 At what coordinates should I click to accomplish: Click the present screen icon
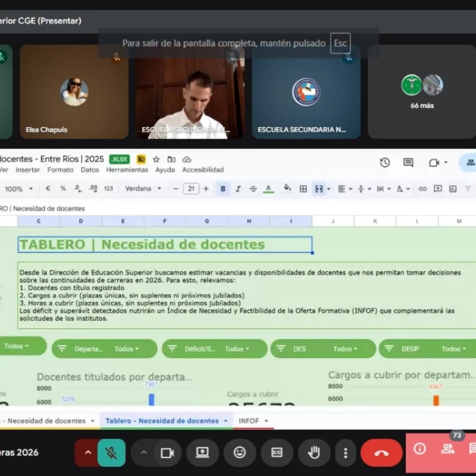pyautogui.click(x=202, y=453)
